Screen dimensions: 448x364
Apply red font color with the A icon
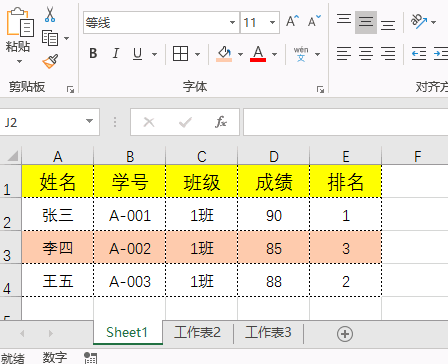(x=258, y=53)
